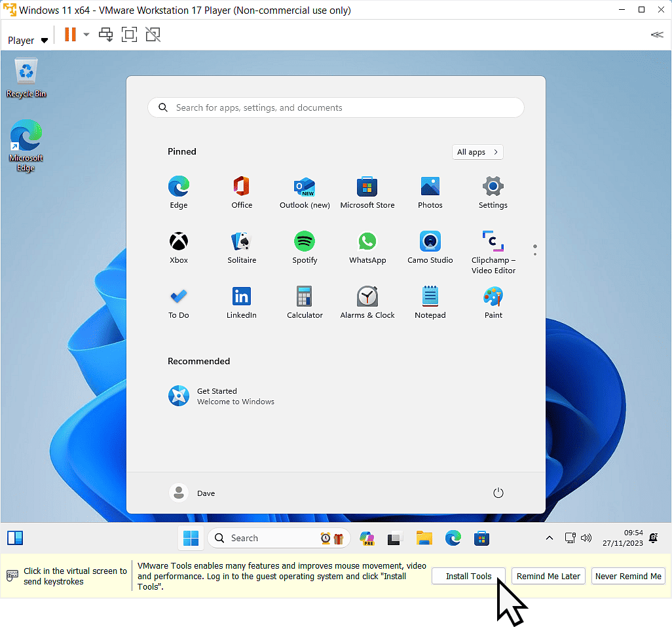
Task: Open the Player menu dropdown
Action: click(x=26, y=40)
